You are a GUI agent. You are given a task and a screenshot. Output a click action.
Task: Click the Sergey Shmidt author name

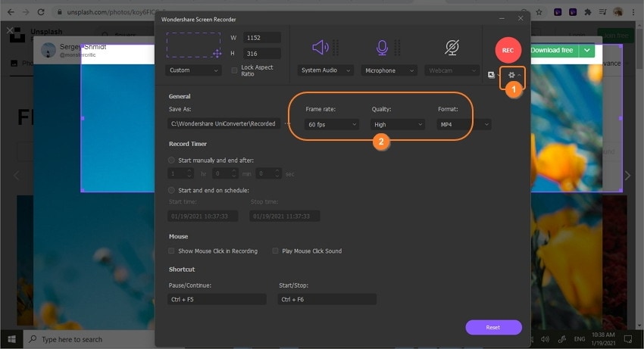(x=83, y=47)
